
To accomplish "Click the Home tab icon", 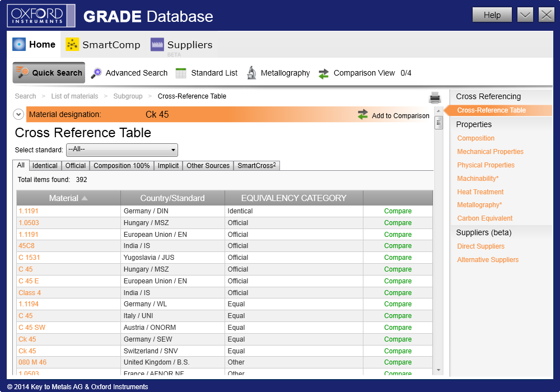I will [19, 44].
